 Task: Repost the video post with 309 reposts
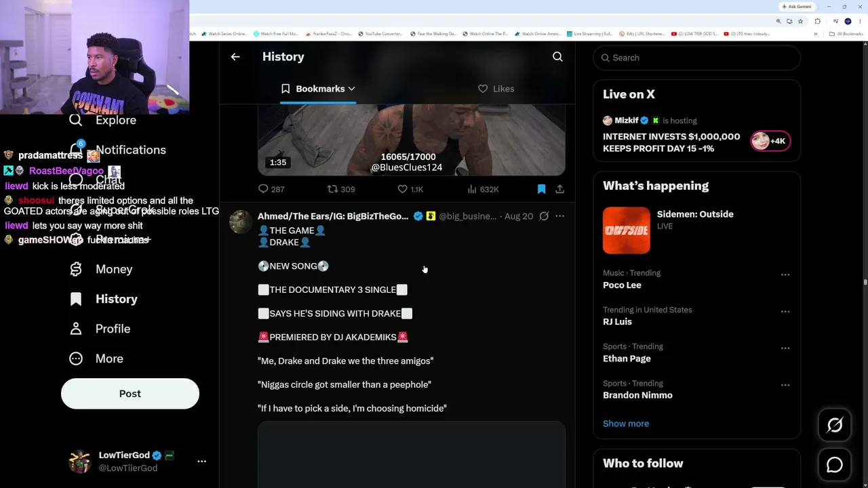click(x=332, y=189)
